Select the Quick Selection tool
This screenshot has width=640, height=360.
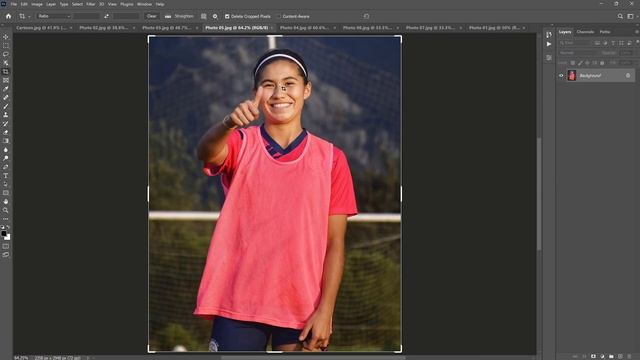[6, 63]
